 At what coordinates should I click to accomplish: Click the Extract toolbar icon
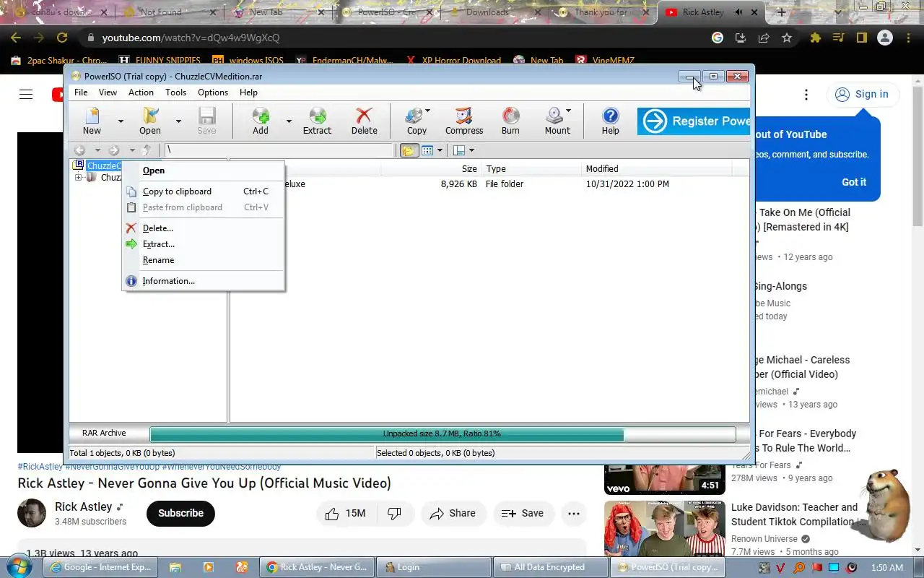(317, 121)
